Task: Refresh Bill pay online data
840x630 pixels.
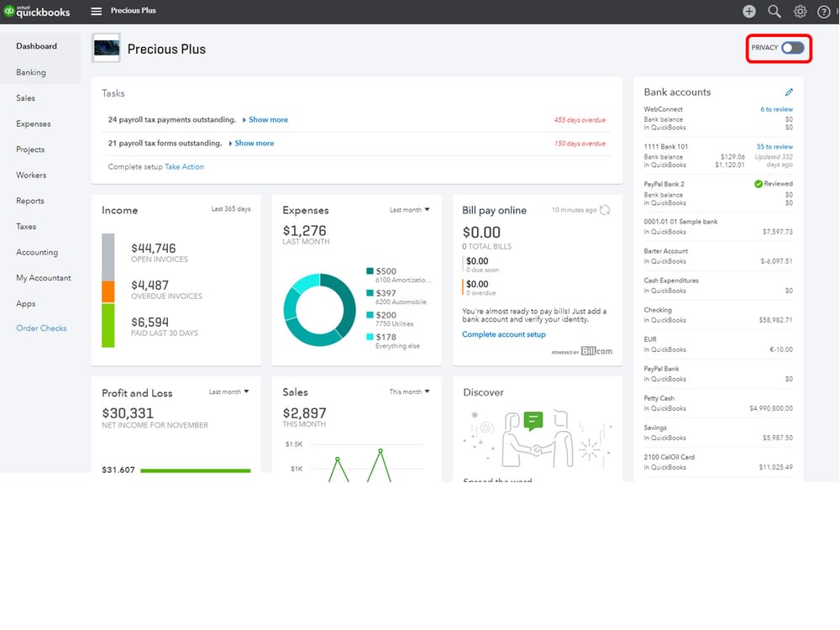Action: (605, 210)
